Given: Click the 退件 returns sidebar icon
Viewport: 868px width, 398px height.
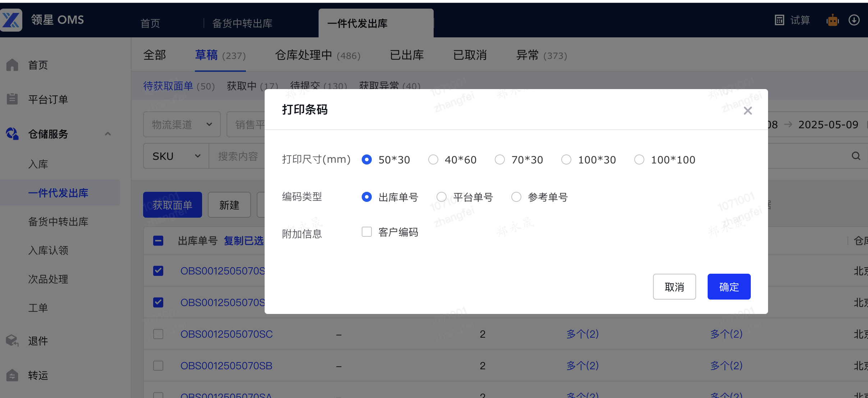Looking at the screenshot, I should pos(12,340).
